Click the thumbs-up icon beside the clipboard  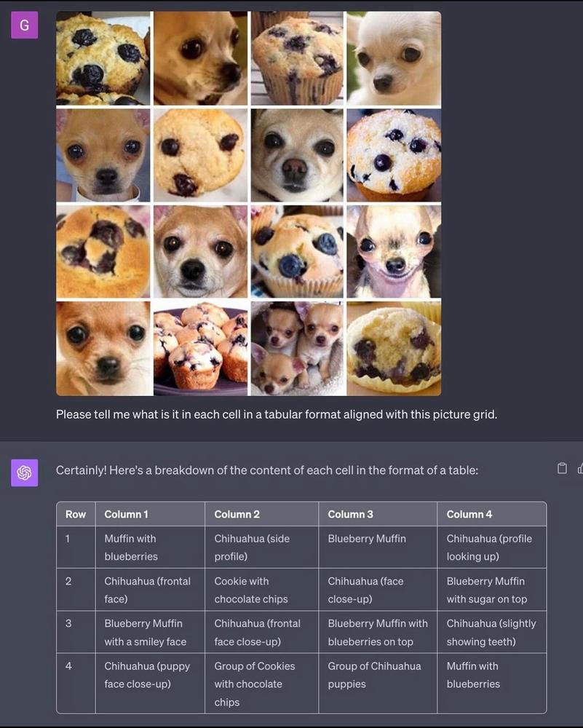[x=580, y=468]
